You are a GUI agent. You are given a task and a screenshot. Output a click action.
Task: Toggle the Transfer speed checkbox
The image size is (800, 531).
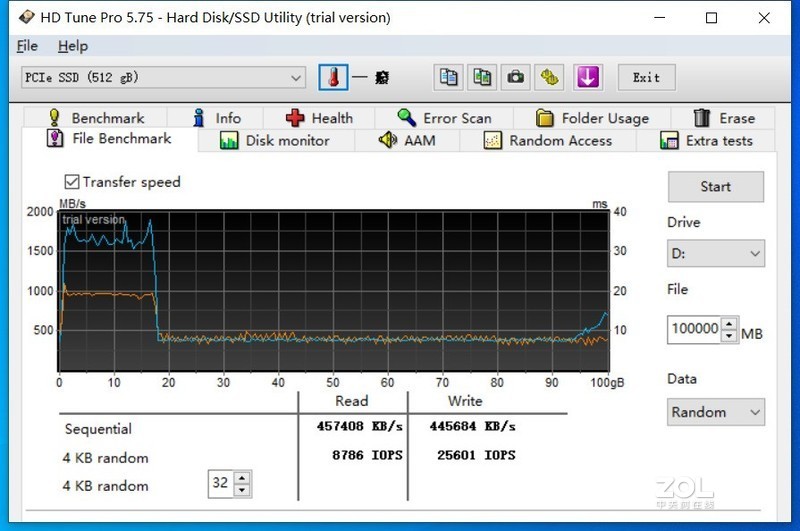(x=72, y=182)
